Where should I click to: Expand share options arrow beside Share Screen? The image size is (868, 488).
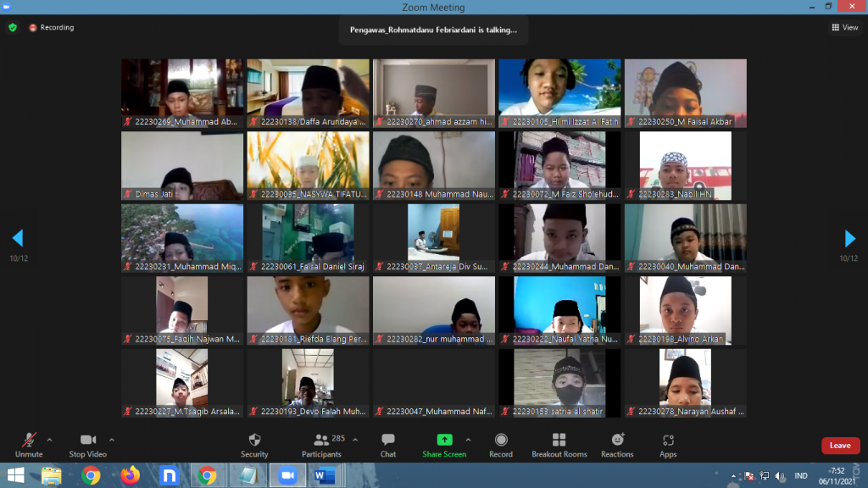pos(468,440)
